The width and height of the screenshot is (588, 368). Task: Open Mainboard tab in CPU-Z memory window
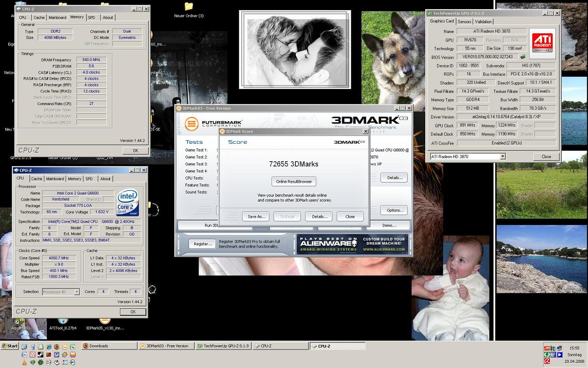(57, 18)
